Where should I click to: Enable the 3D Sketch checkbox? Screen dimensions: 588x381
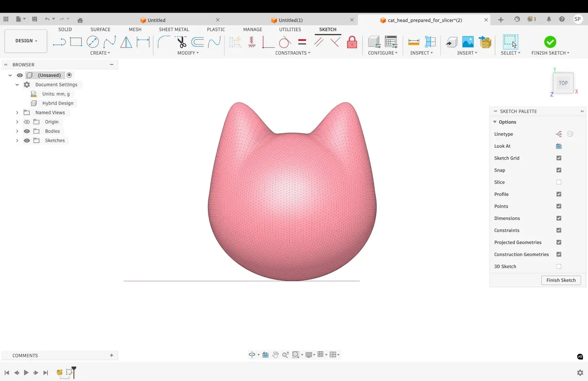pyautogui.click(x=559, y=266)
